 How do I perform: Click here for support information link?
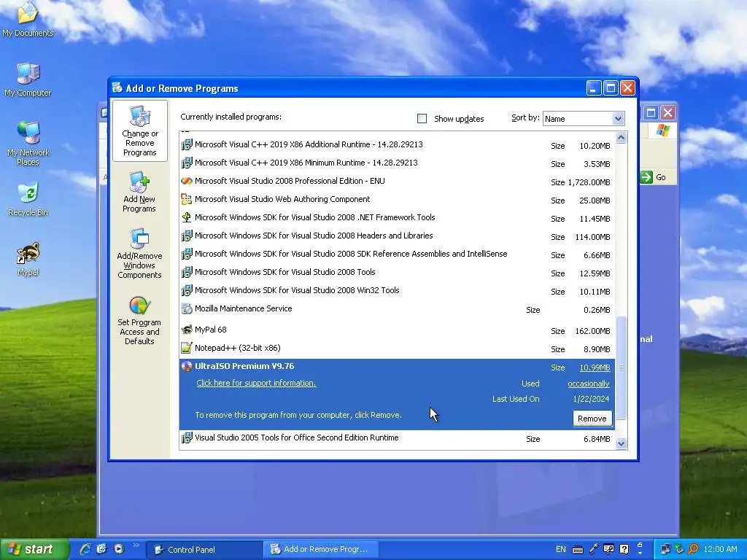point(256,383)
